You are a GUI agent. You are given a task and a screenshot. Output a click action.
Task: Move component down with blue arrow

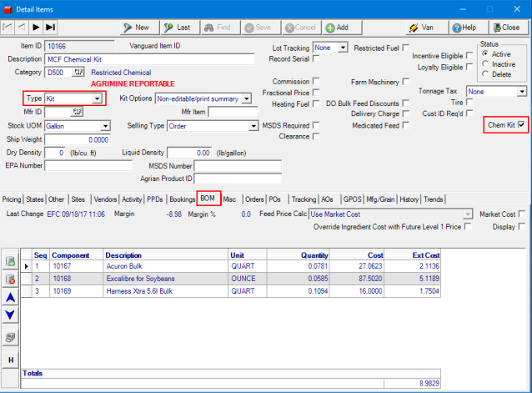coord(12,315)
